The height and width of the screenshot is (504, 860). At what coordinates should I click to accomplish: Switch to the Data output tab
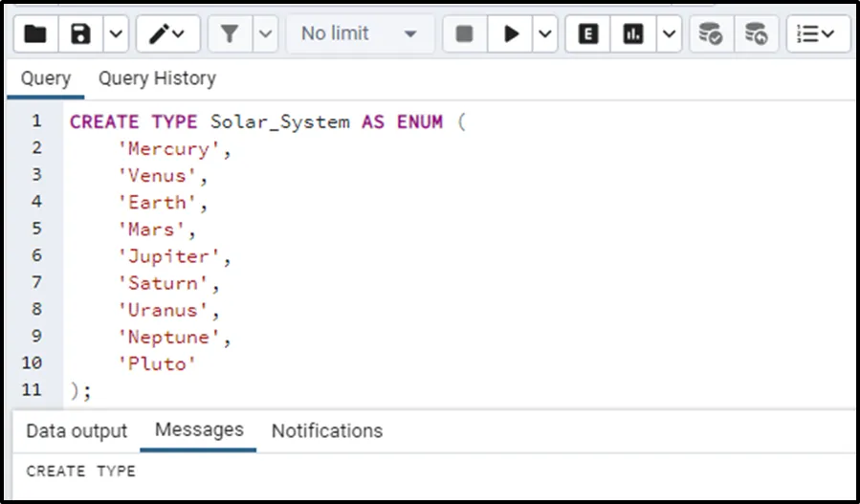[77, 431]
